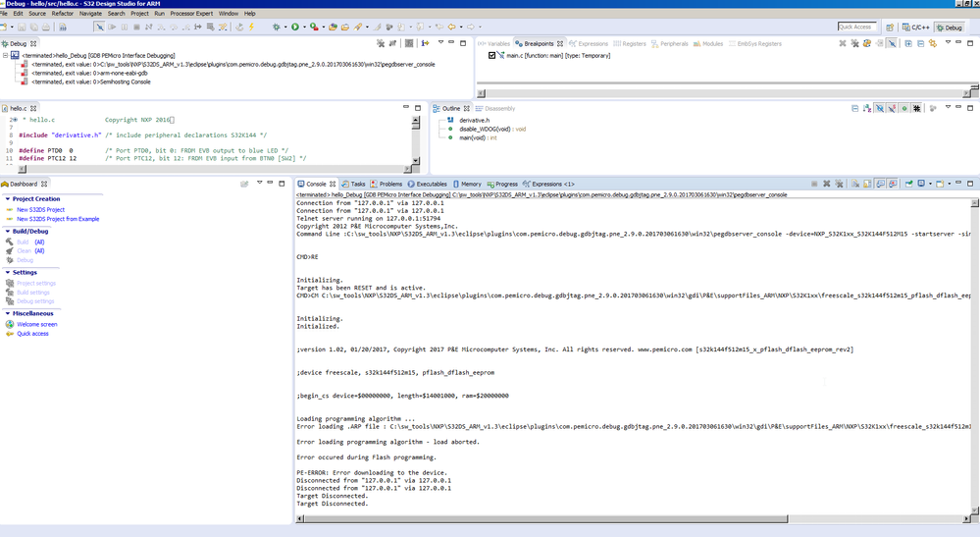Open the Debug launch dropdown arrow

(x=285, y=27)
